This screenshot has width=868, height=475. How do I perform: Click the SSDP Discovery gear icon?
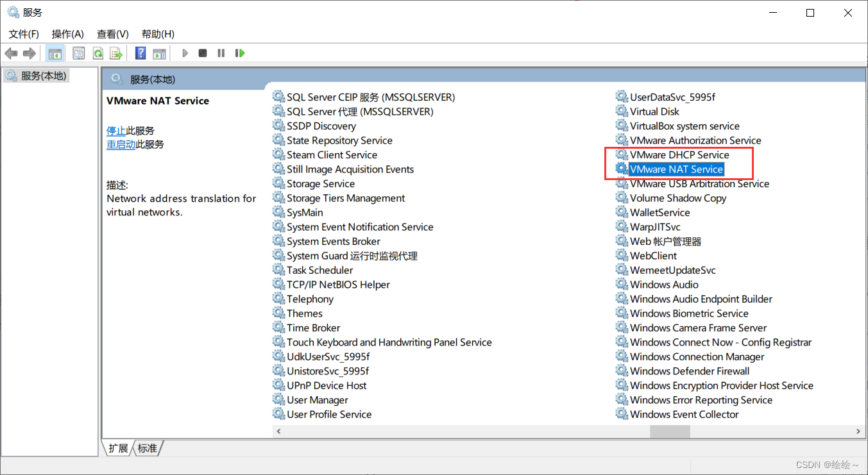(x=278, y=126)
